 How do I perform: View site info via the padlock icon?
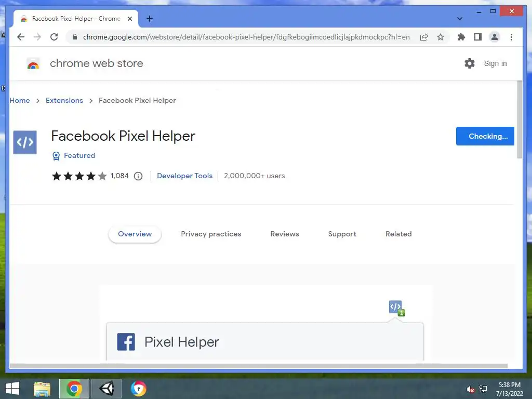pyautogui.click(x=75, y=37)
